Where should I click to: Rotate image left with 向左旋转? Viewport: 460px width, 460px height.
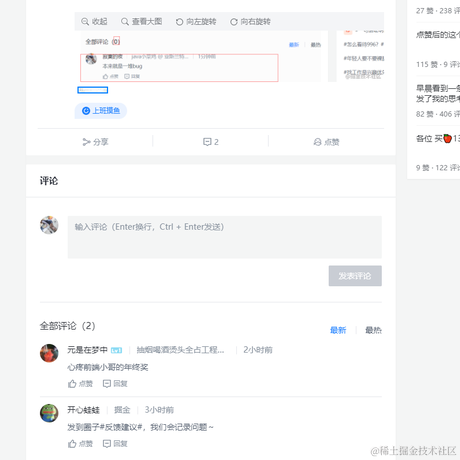point(196,22)
